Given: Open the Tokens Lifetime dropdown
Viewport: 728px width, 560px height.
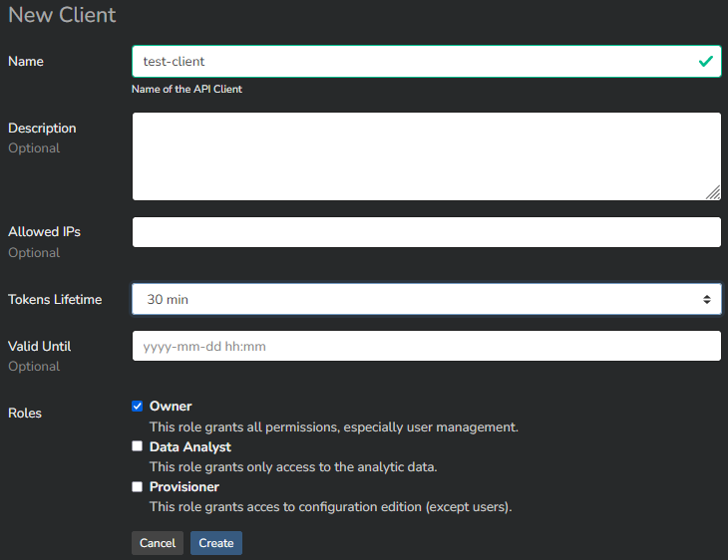Looking at the screenshot, I should 426,299.
